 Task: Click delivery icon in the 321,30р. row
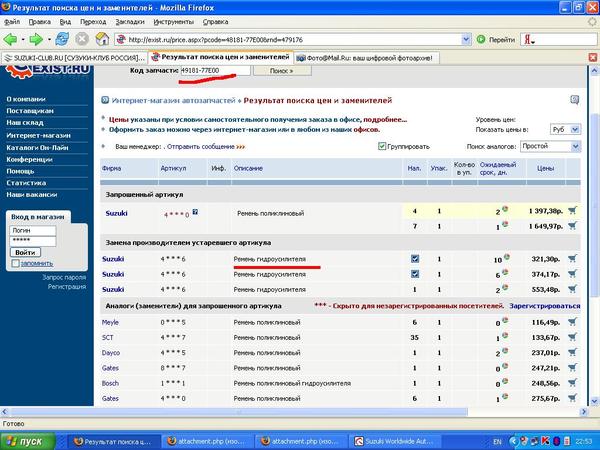point(507,257)
